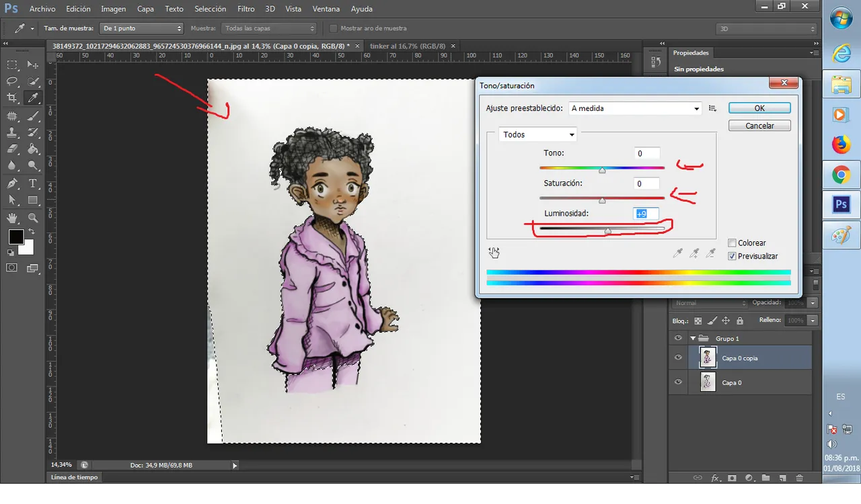Image resolution: width=861 pixels, height=504 pixels.
Task: Select the Clone Stamp tool
Action: coord(12,132)
